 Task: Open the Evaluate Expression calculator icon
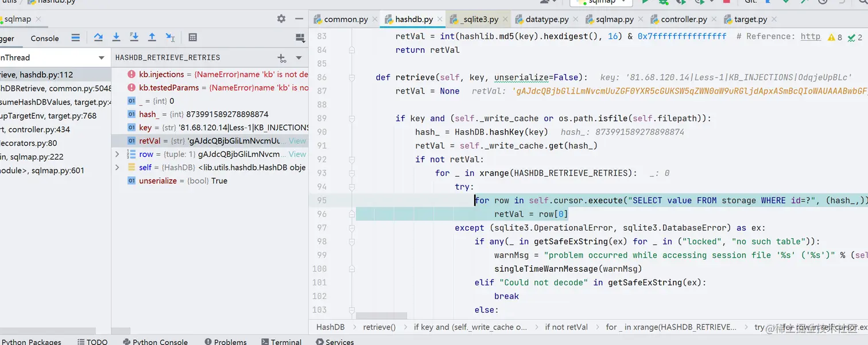pos(193,37)
